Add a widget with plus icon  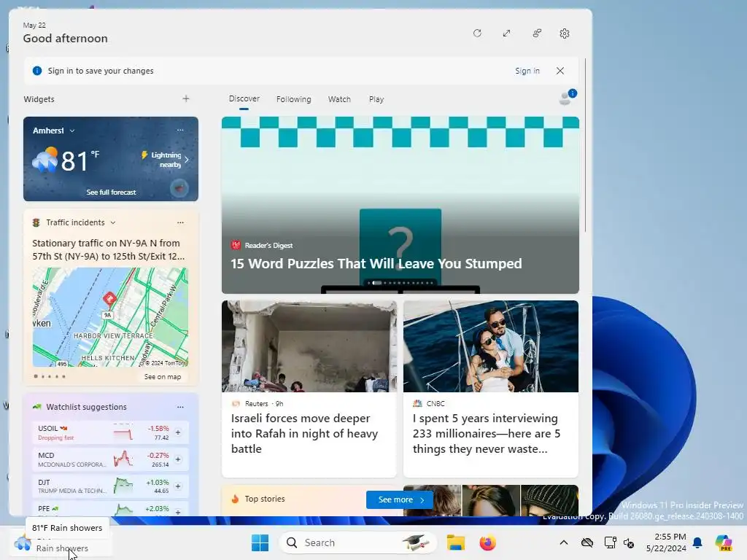coord(186,98)
